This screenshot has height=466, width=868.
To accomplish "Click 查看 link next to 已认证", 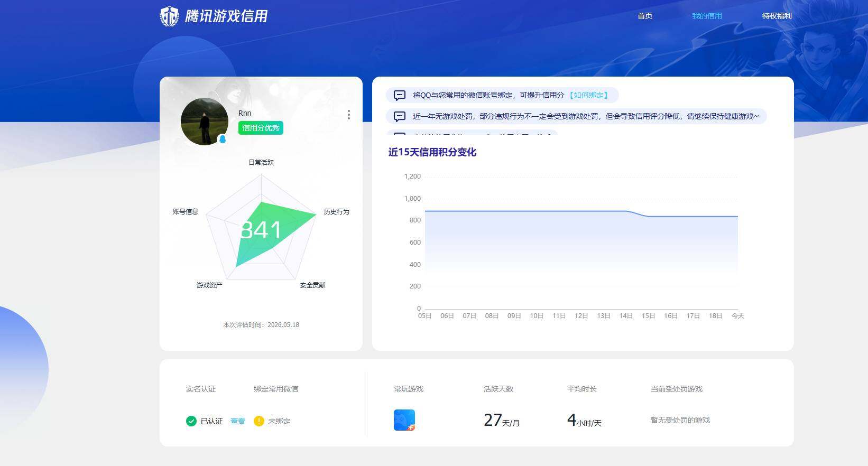I will point(238,421).
